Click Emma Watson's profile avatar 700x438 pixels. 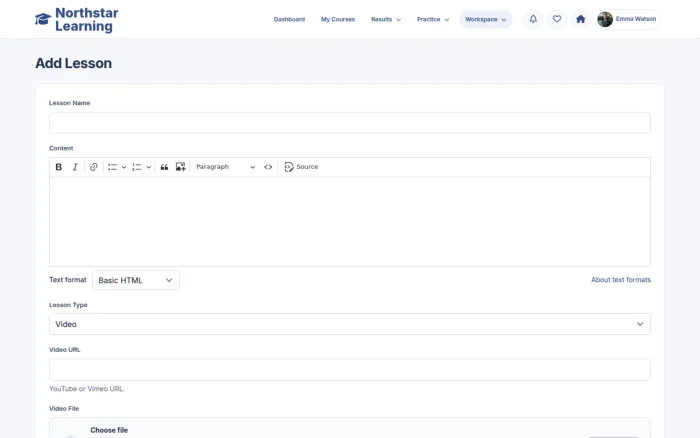click(x=605, y=19)
